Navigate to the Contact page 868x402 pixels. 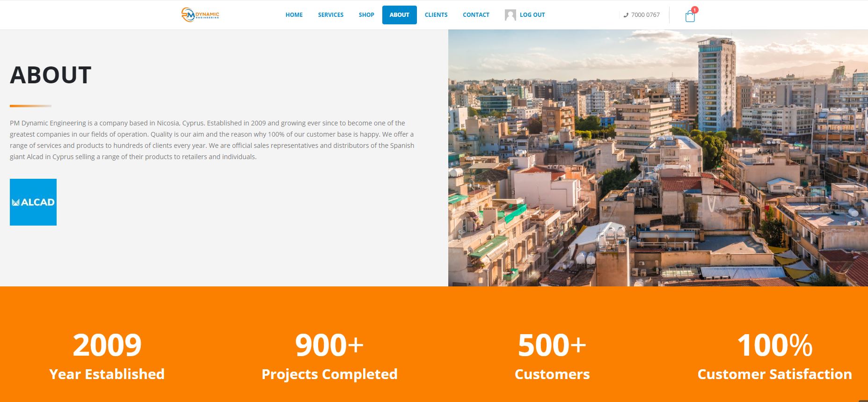pos(476,15)
